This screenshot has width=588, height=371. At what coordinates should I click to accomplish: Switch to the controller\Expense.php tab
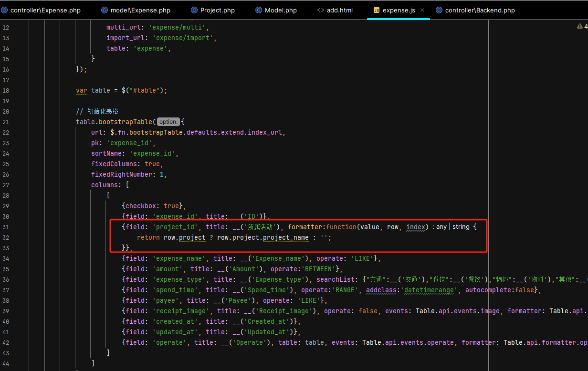(x=41, y=10)
